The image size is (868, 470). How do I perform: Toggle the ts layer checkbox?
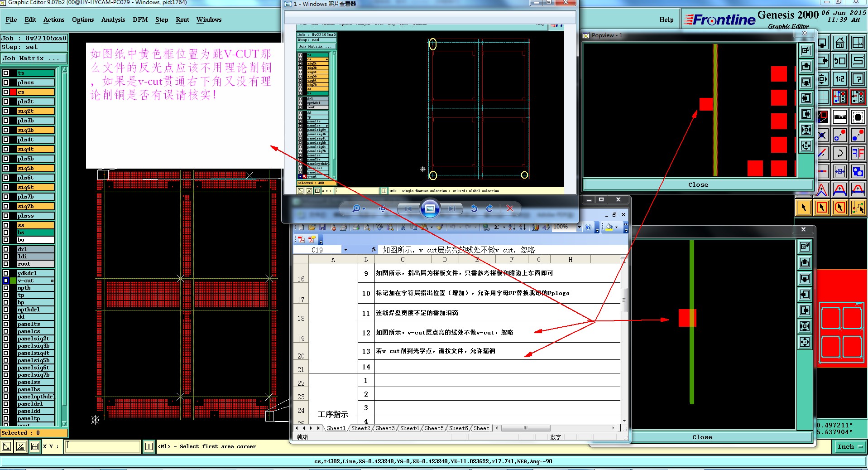(x=6, y=73)
